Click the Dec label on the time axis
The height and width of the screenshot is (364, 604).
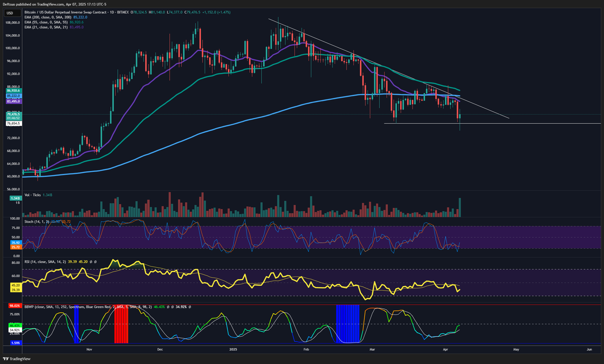coord(160,348)
